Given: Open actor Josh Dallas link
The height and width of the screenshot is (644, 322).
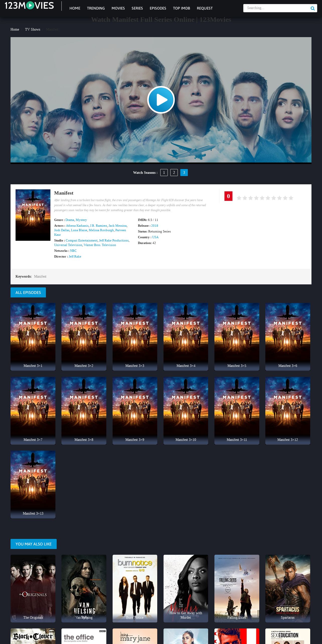Looking at the screenshot, I should [x=62, y=230].
